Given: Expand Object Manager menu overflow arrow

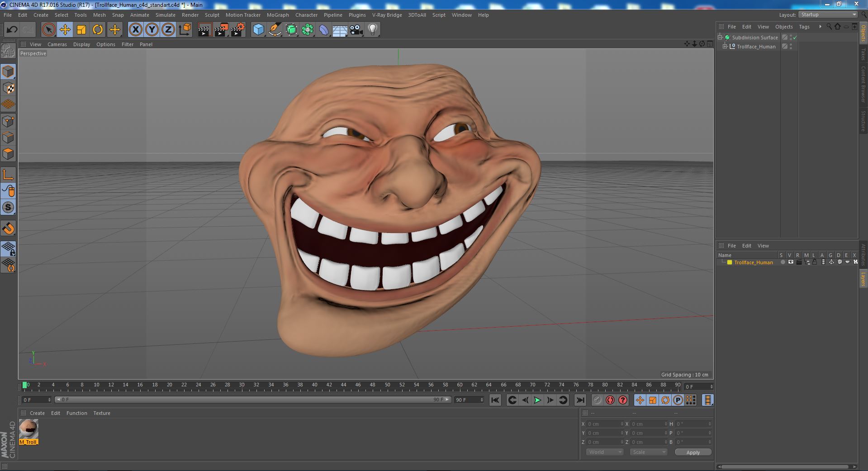Looking at the screenshot, I should [x=820, y=27].
